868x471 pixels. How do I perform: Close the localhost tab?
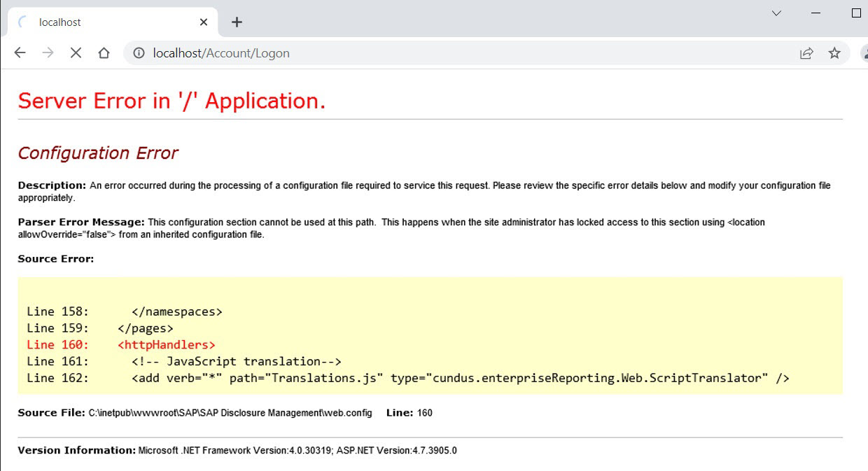point(204,22)
